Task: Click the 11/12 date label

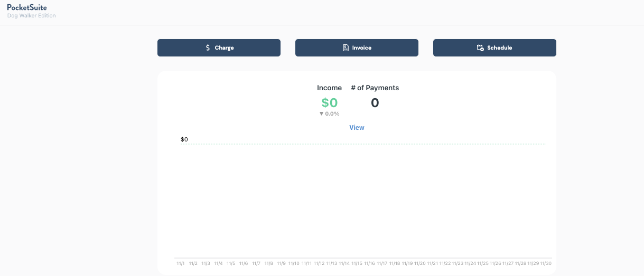Action: 319,263
